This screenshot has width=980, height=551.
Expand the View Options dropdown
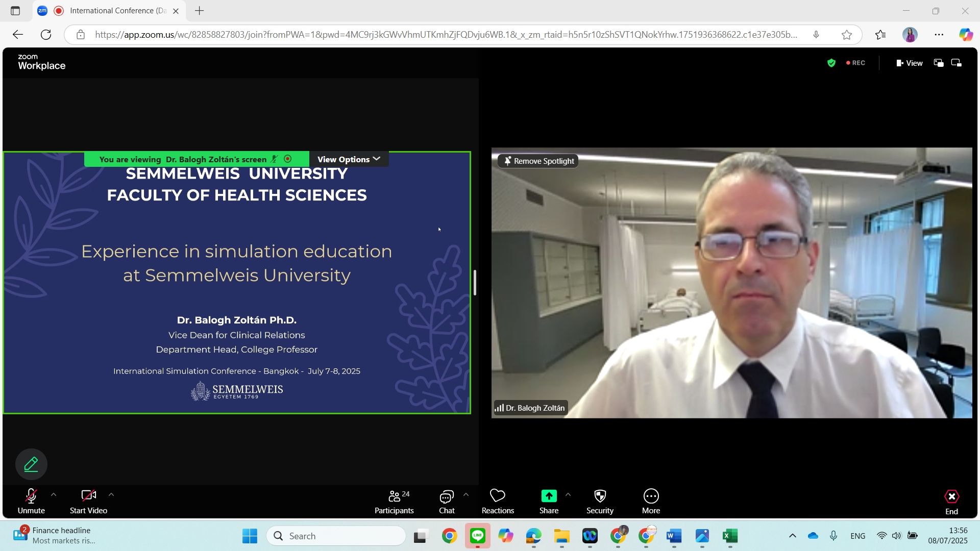coord(349,159)
